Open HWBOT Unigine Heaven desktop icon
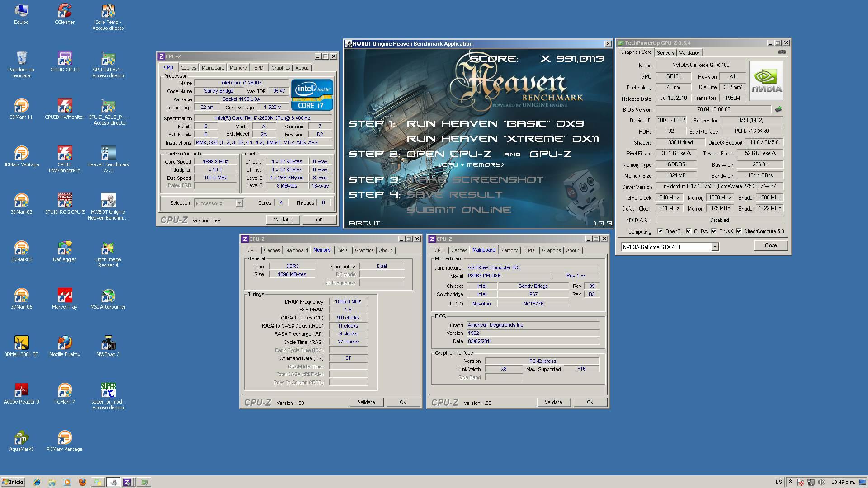This screenshot has height=488, width=868. [108, 206]
